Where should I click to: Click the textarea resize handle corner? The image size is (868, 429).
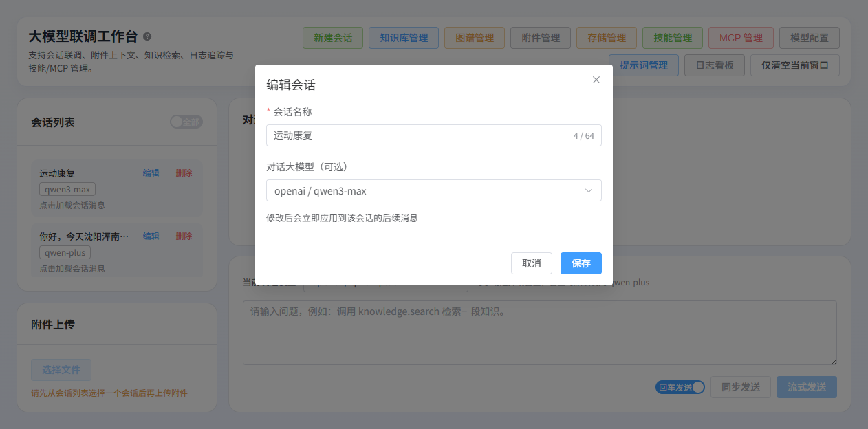click(x=833, y=361)
